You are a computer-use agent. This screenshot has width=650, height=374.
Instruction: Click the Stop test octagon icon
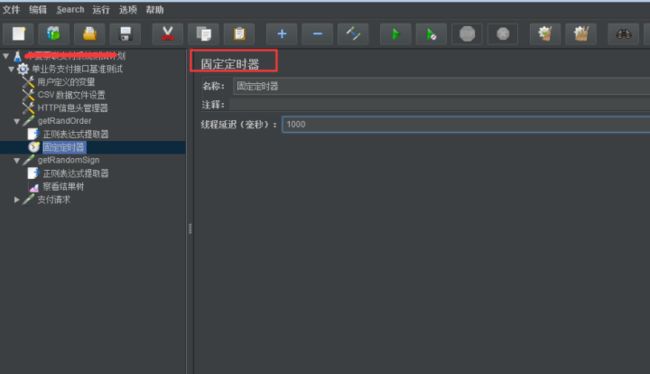click(467, 34)
